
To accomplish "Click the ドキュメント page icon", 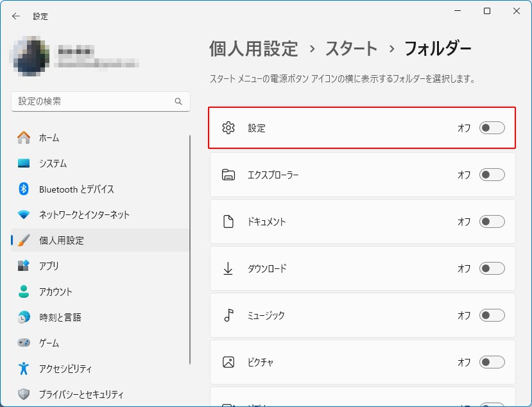I will 228,221.
